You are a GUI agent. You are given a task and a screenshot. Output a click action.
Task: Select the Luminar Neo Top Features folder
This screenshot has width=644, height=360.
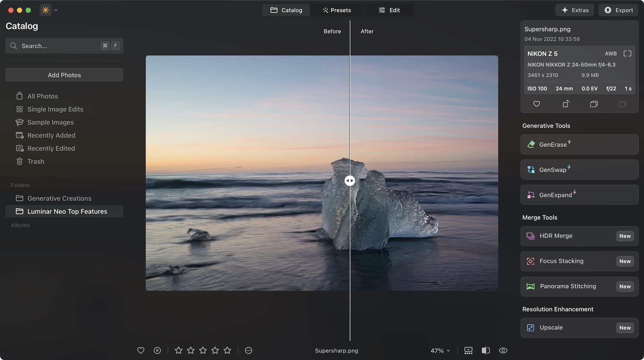[x=64, y=211]
